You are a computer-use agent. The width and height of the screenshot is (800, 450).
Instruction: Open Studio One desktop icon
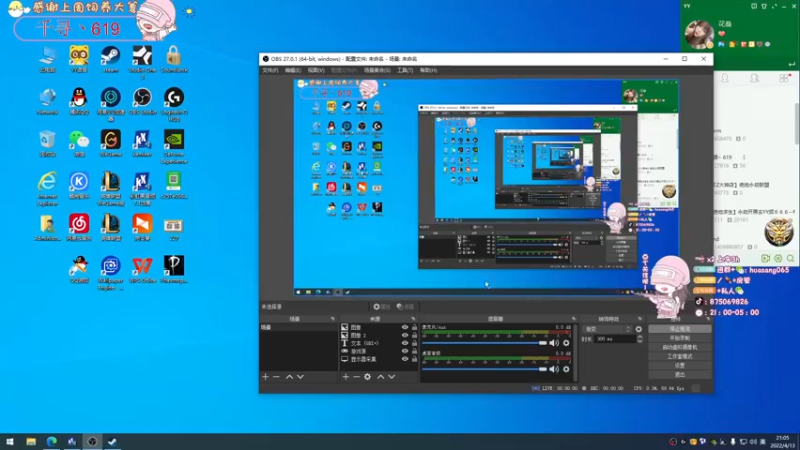click(142, 62)
